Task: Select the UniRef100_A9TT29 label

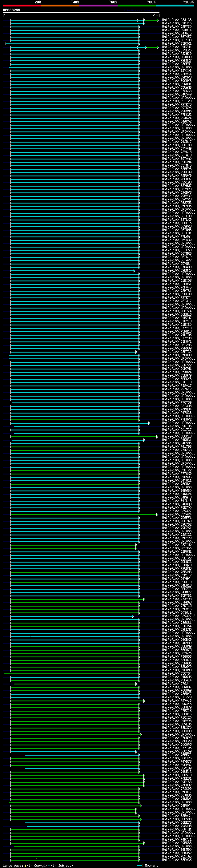Action: point(177,101)
